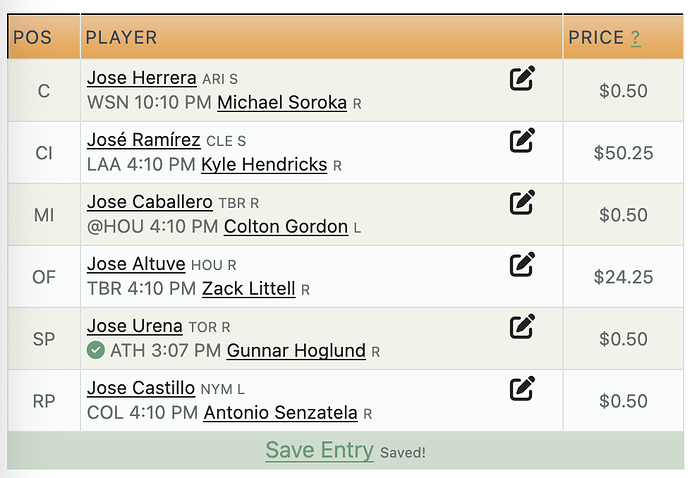
Task: View opposing pitcher Michael Soroka
Action: point(282,103)
